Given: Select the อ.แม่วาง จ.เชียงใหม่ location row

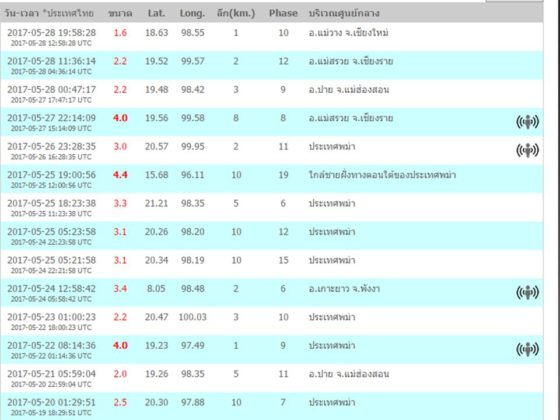Looking at the screenshot, I should pyautogui.click(x=272, y=37).
